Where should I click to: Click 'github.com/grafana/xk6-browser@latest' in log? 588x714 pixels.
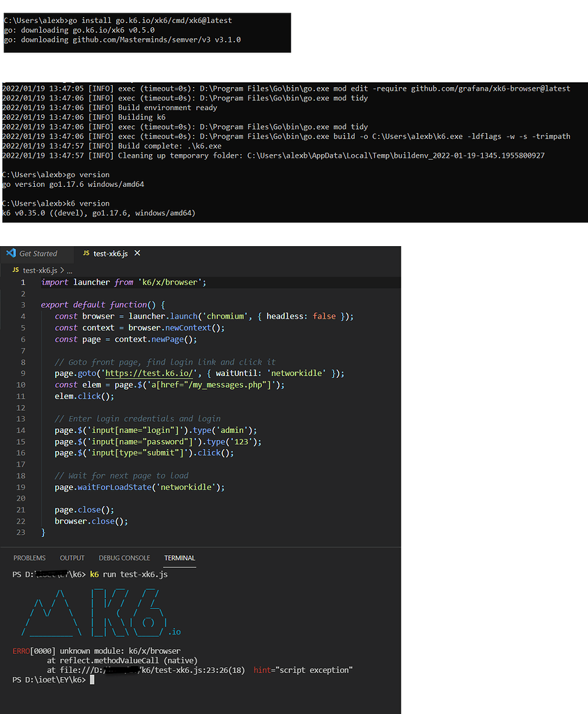click(x=490, y=89)
